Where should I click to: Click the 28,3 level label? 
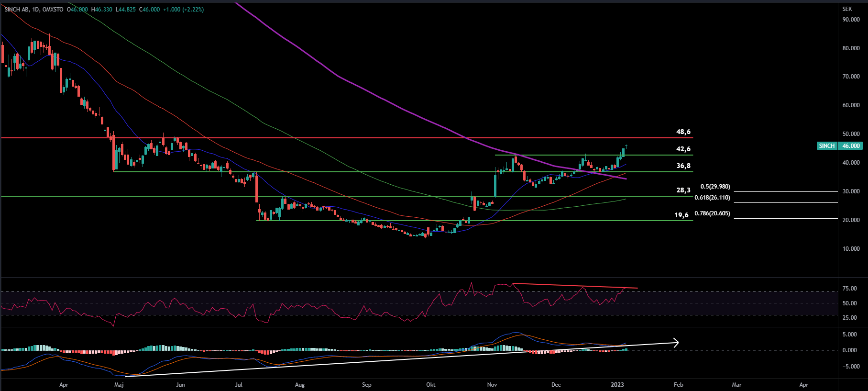coord(683,190)
